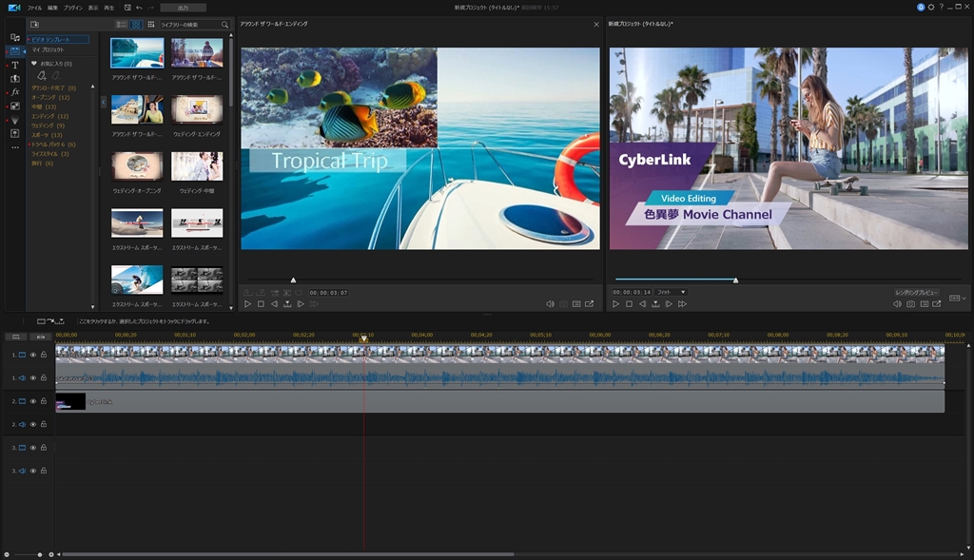The width and height of the screenshot is (974, 560).
Task: Click fit timeline to window button
Action: click(40, 337)
